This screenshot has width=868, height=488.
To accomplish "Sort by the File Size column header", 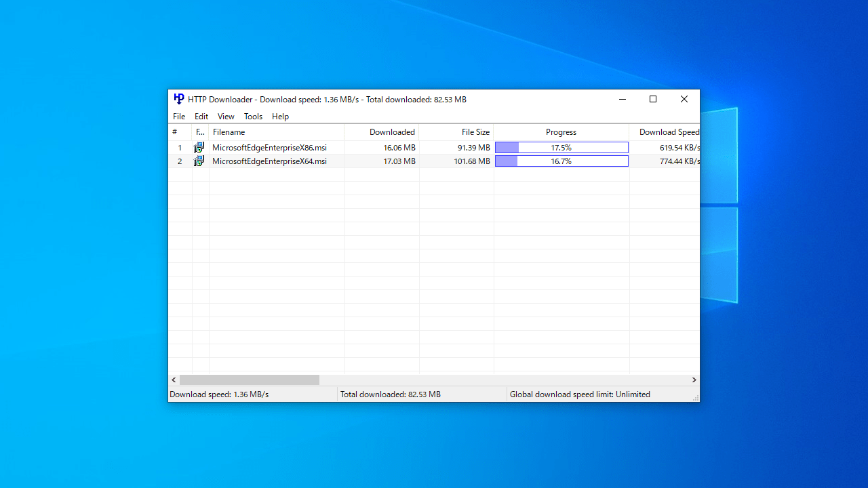I will pyautogui.click(x=456, y=132).
